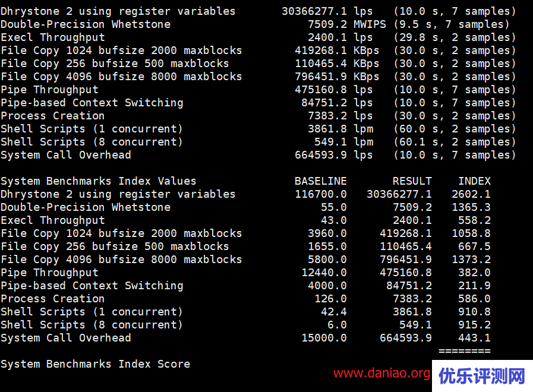Click the System Benchmarks Index Values heading
Screen dimensions: 533x392
(x=98, y=181)
